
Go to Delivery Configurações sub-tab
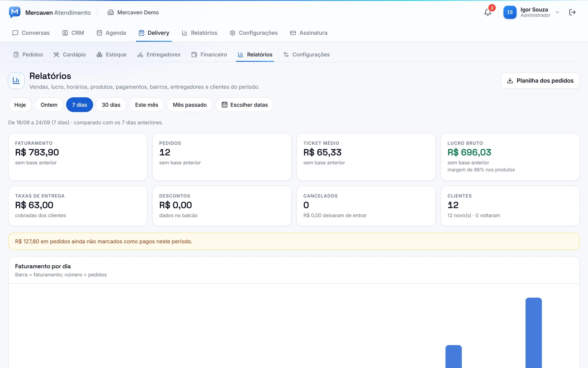click(x=306, y=54)
